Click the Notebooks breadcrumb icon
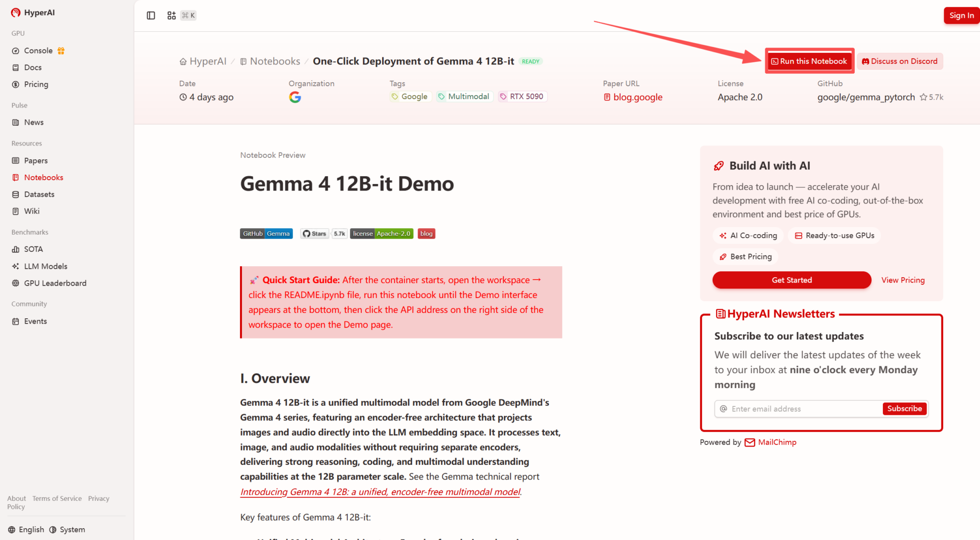This screenshot has width=980, height=540. (244, 61)
